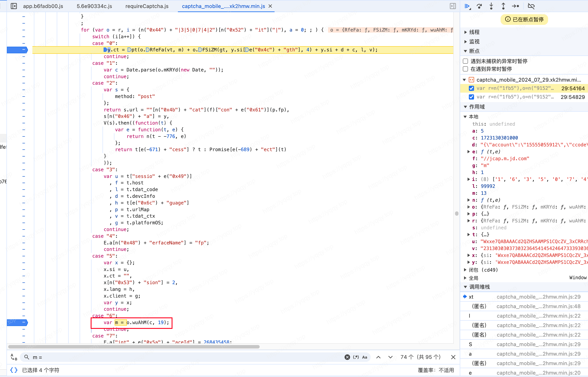The image size is (588, 377).
Task: Select the captcha_mobile min.js tab
Action: pyautogui.click(x=223, y=6)
